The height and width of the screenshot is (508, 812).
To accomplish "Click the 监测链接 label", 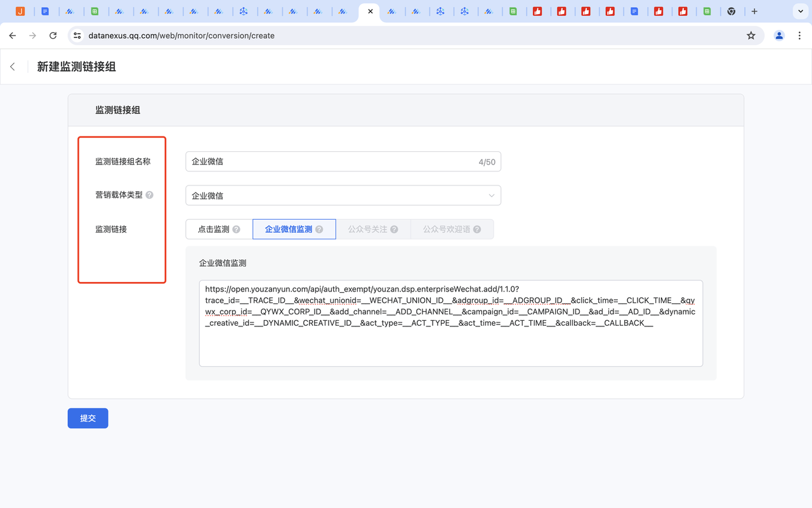I will pyautogui.click(x=111, y=229).
